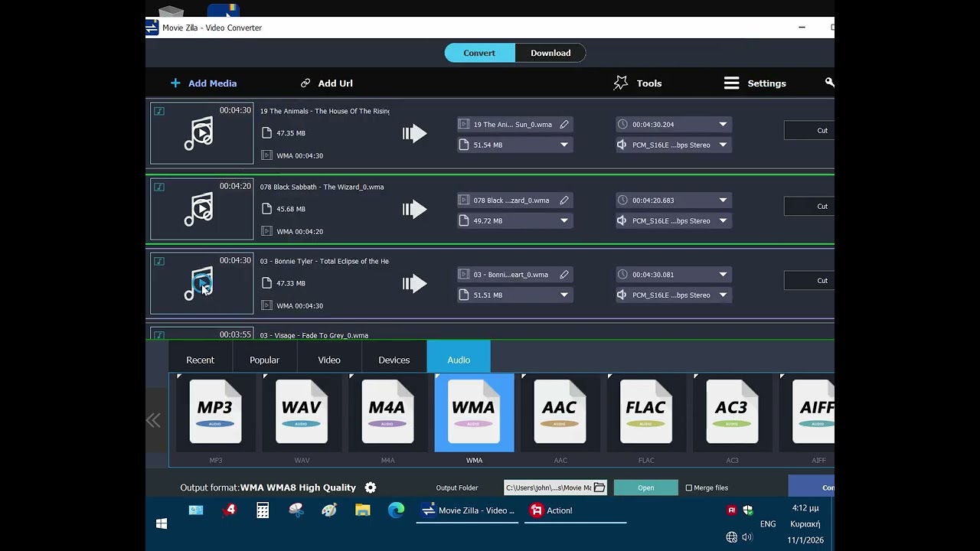Select AC3 audio format icon

pyautogui.click(x=732, y=412)
